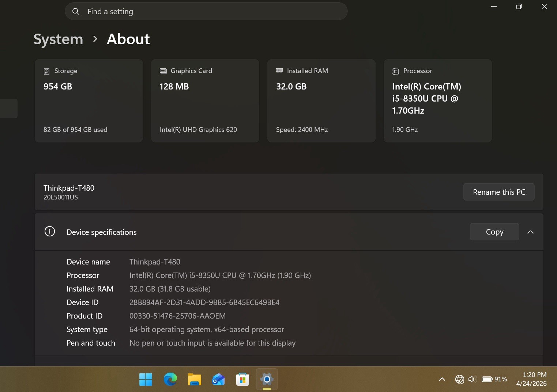Click the Thinkpad-T480 PC name heading
The height and width of the screenshot is (392, 557).
[69, 188]
